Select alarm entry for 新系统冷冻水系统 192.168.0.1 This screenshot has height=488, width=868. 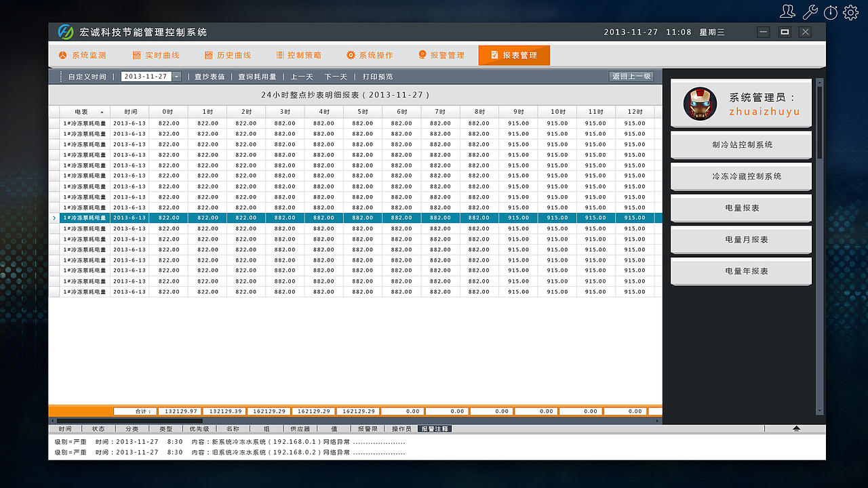coord(230,442)
